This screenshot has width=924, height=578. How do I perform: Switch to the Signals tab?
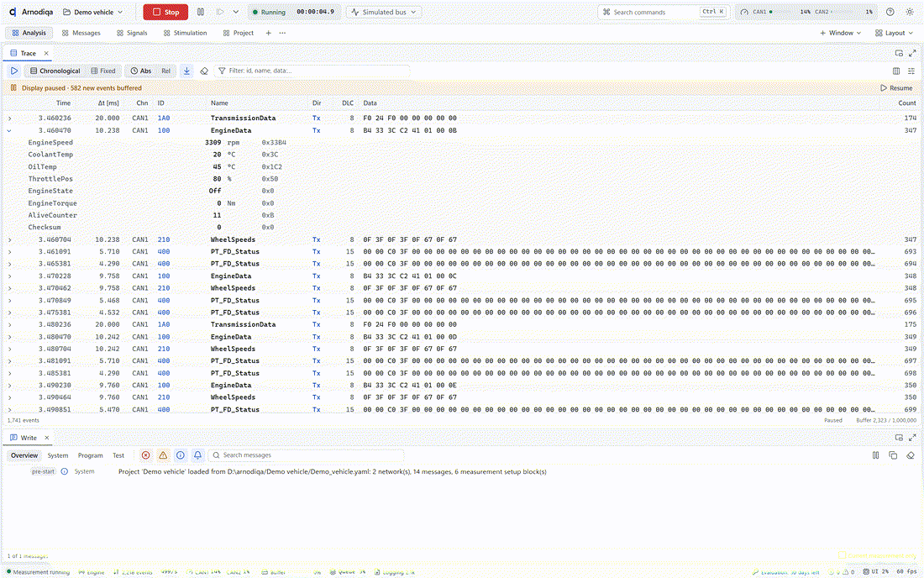[x=132, y=33]
